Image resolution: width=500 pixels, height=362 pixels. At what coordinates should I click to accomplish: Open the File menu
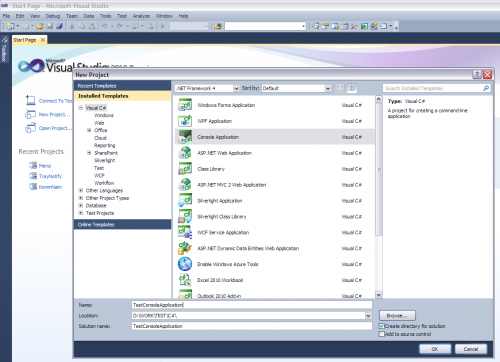pos(6,16)
